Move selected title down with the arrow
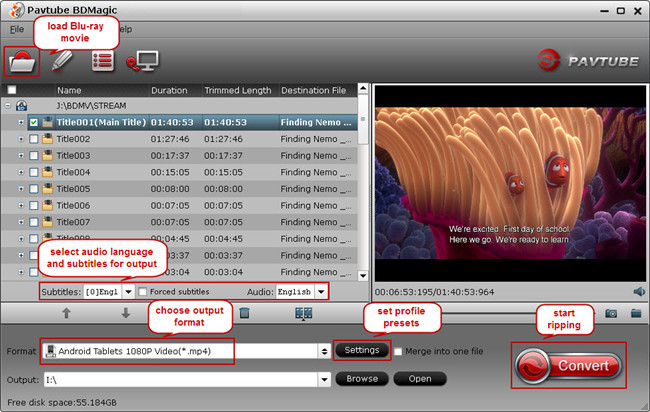650x412 pixels. [126, 313]
